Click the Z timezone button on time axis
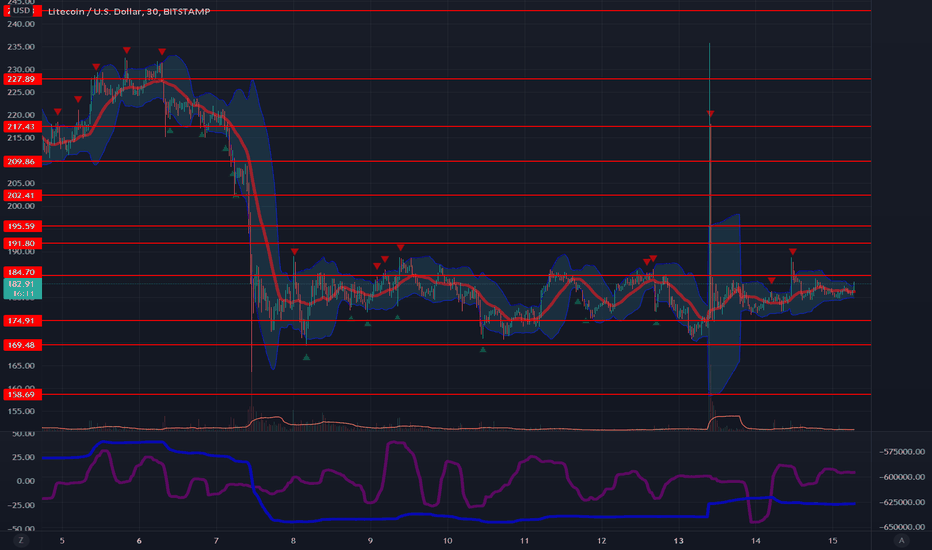Screen dimensions: 932x550 (x=21, y=540)
